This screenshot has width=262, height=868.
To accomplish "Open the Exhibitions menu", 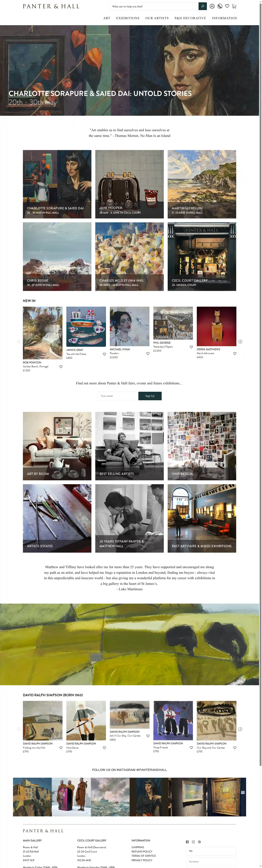I will click(x=128, y=18).
